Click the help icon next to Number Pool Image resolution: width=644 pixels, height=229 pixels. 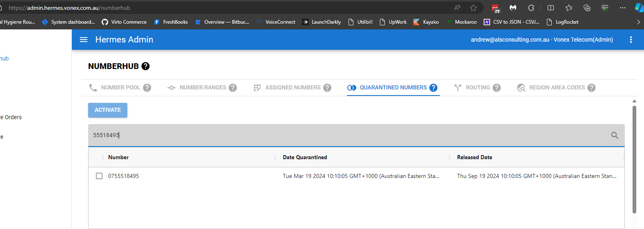pyautogui.click(x=147, y=88)
